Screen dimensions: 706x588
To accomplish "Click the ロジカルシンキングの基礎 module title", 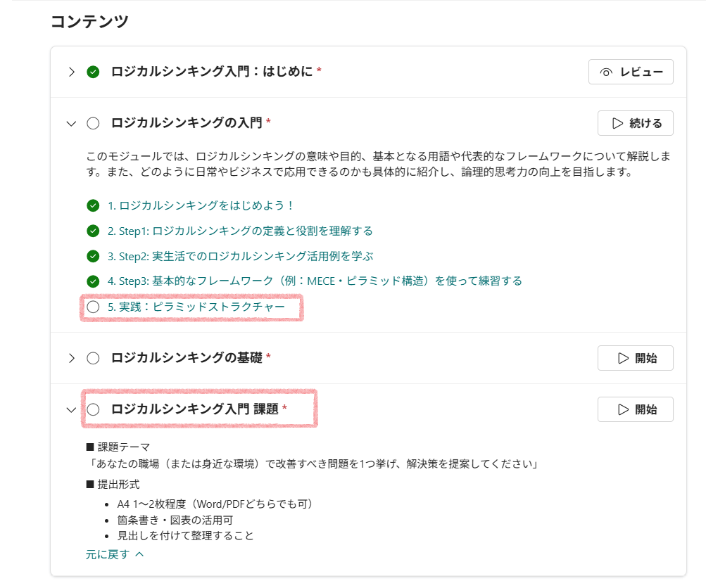I will (x=187, y=358).
